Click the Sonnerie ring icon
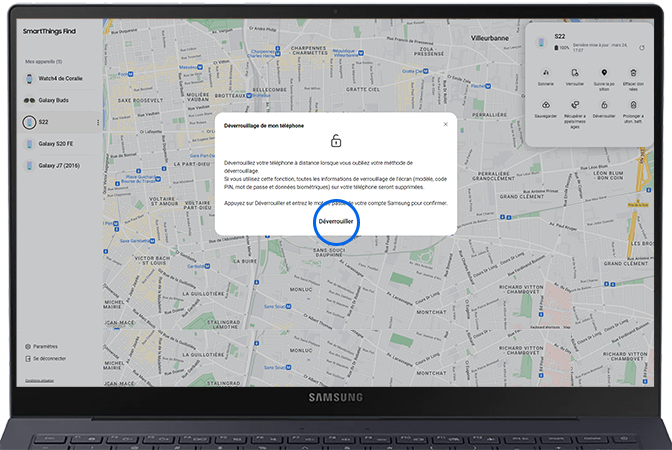 [546, 72]
